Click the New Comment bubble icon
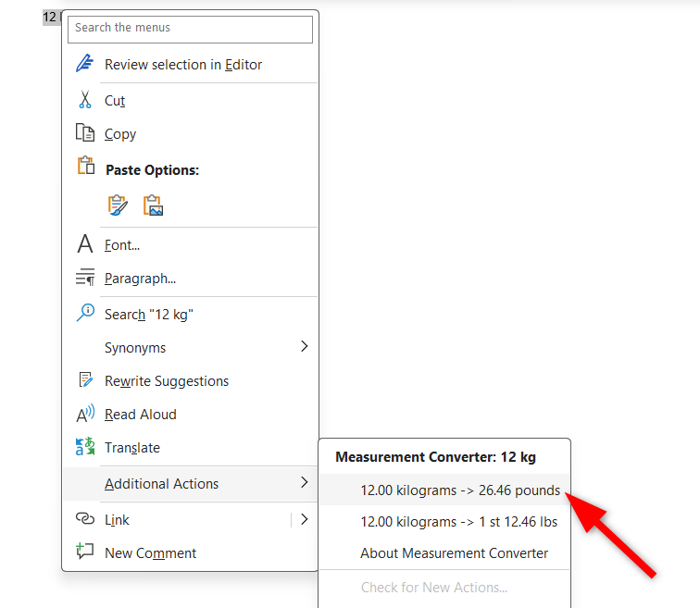The height and width of the screenshot is (608, 700). (84, 552)
